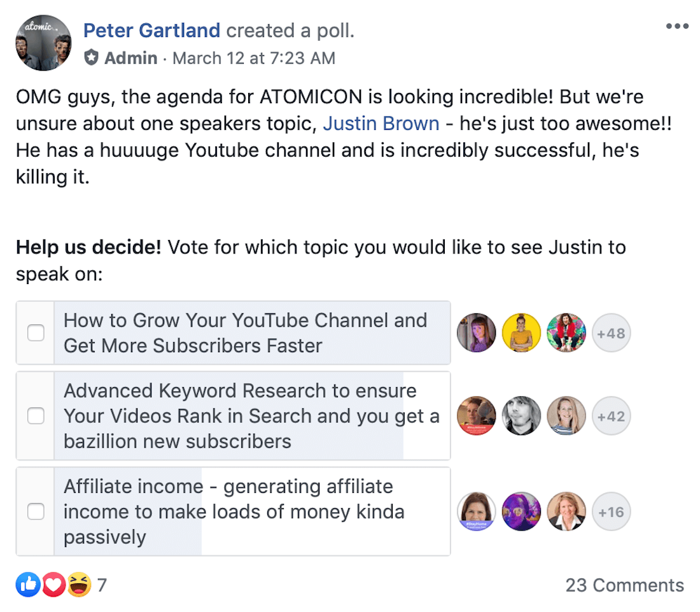This screenshot has height=612, width=700.
Task: Expand the +42 more voters list
Action: 611,416
